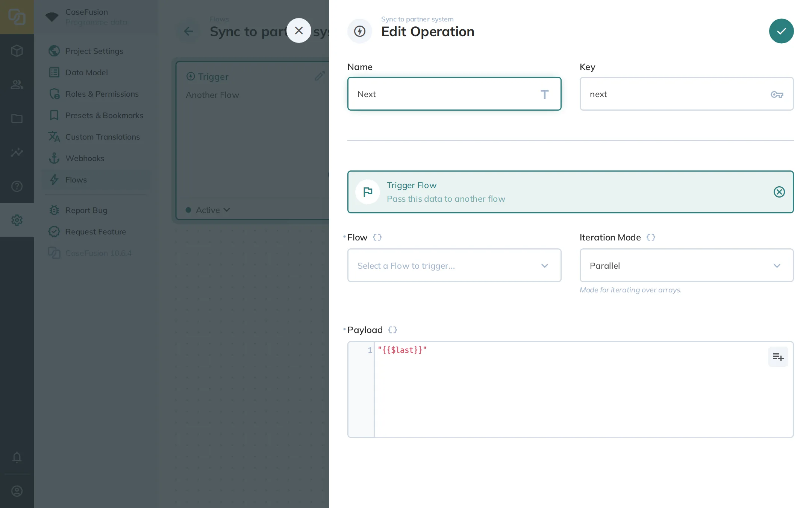Open Project Settings in sidebar

[96, 51]
